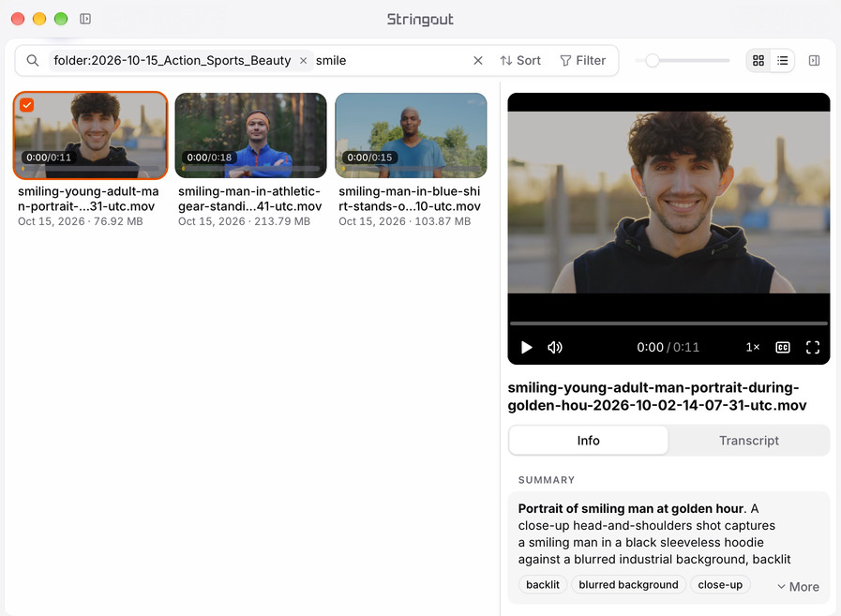The width and height of the screenshot is (841, 616).
Task: Toggle the right inspector panel icon
Action: 814,61
